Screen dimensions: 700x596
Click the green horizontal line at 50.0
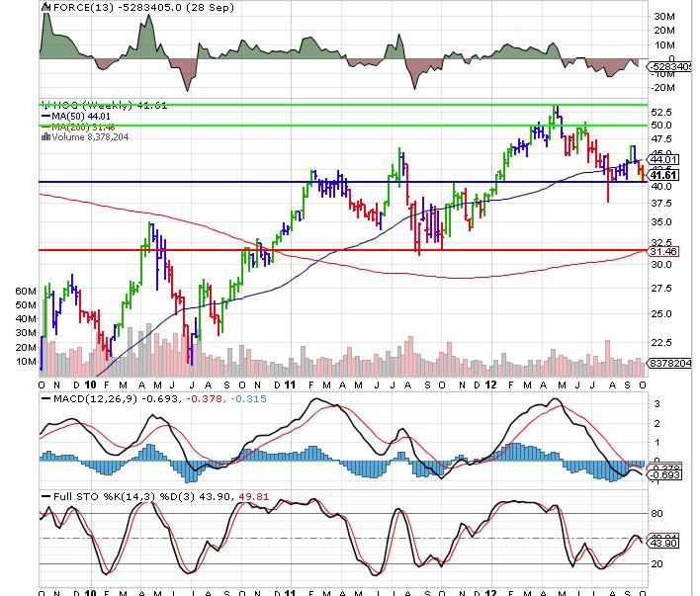(x=343, y=126)
